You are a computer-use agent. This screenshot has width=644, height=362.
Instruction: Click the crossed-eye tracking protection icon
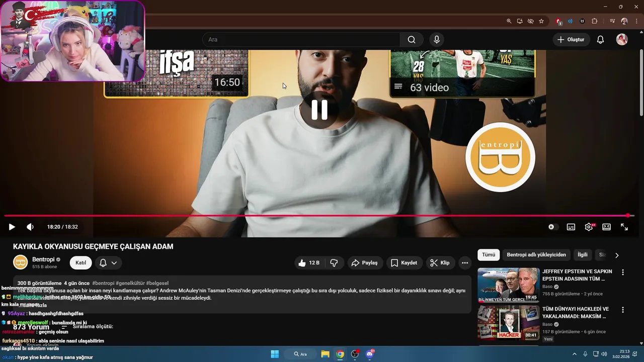coord(530,21)
